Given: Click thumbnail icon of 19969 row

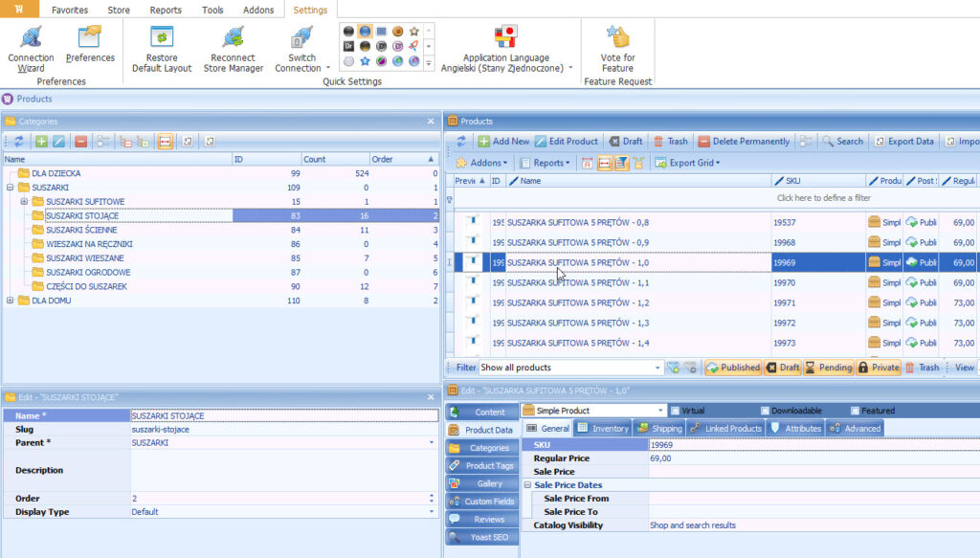Looking at the screenshot, I should point(473,262).
